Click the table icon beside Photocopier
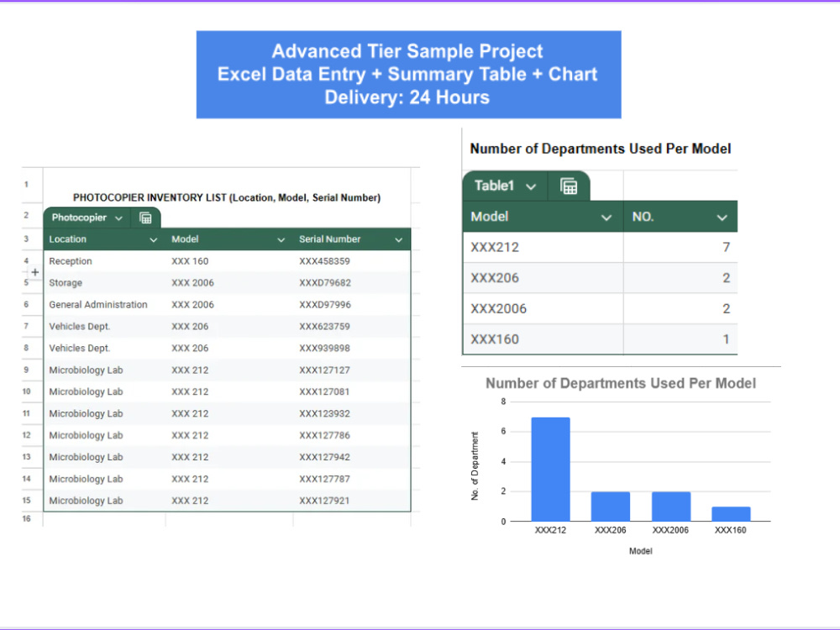Screen dimensions: 840x630 click(145, 218)
